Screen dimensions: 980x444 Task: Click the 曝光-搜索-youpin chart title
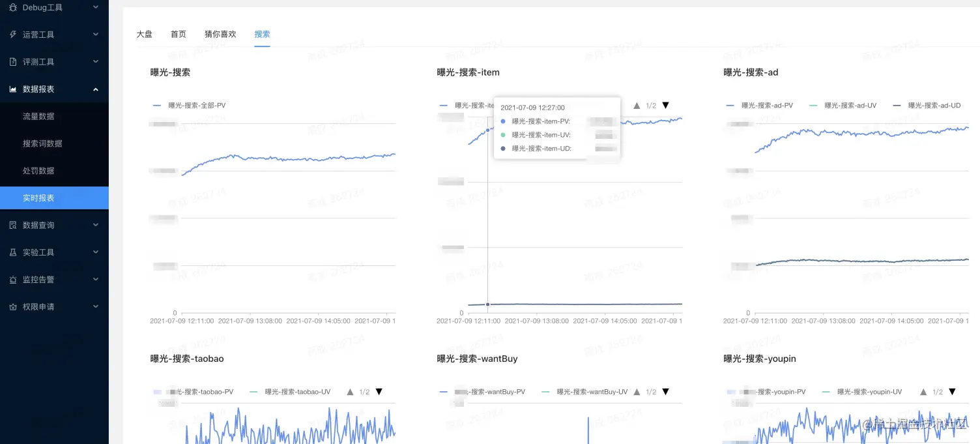pos(760,359)
